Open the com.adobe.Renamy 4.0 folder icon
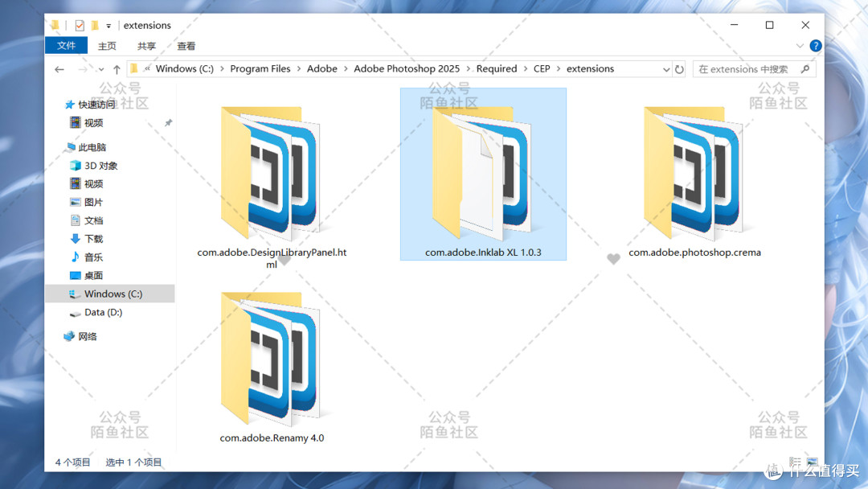Screen dimensions: 868x489 (270, 359)
